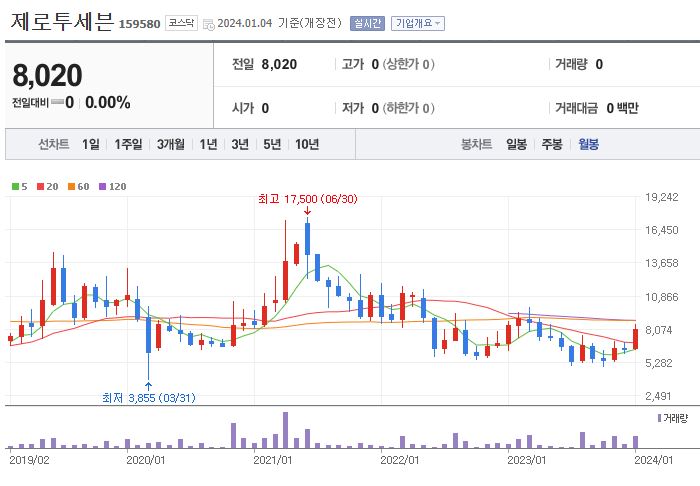
Task: Switch to the 주봉 candle chart
Action: click(552, 144)
